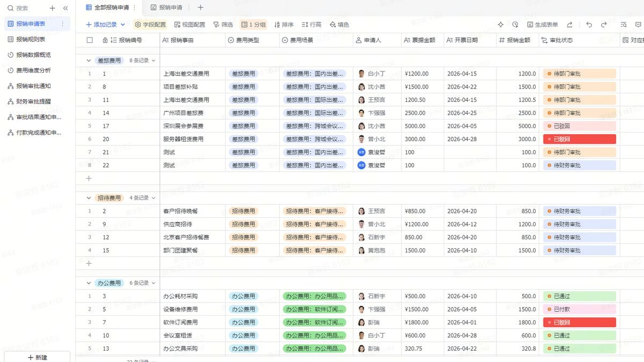This screenshot has width=644, height=362.
Task: Open 报销规则表 in the sidebar
Action: coord(31,39)
